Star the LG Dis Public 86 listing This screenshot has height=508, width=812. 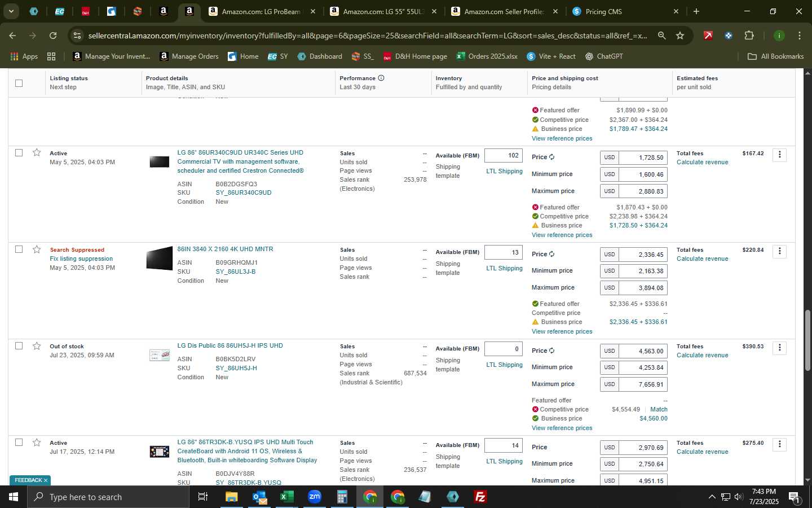click(x=37, y=345)
